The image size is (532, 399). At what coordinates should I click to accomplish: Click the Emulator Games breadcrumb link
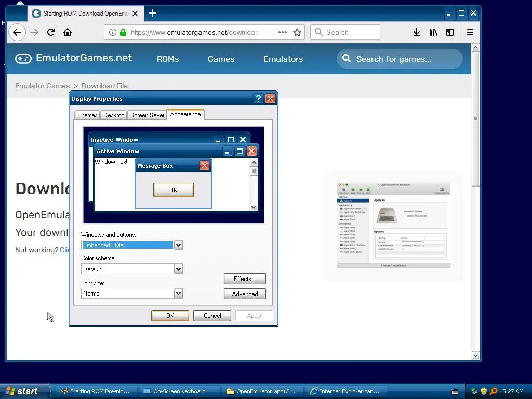tap(42, 86)
